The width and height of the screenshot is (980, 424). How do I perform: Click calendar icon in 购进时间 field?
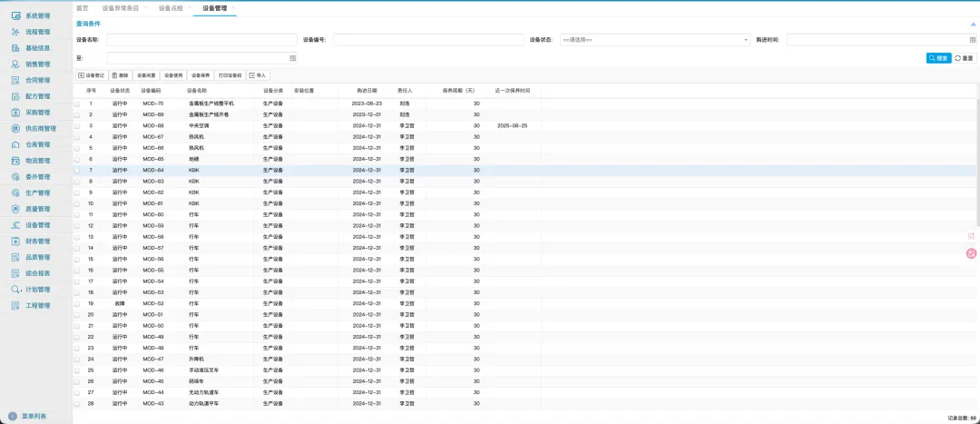[973, 40]
